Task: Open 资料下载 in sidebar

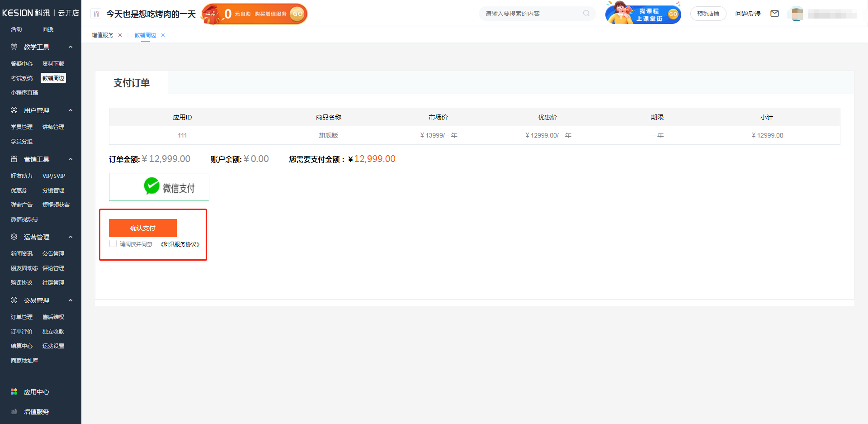Action: (x=53, y=64)
